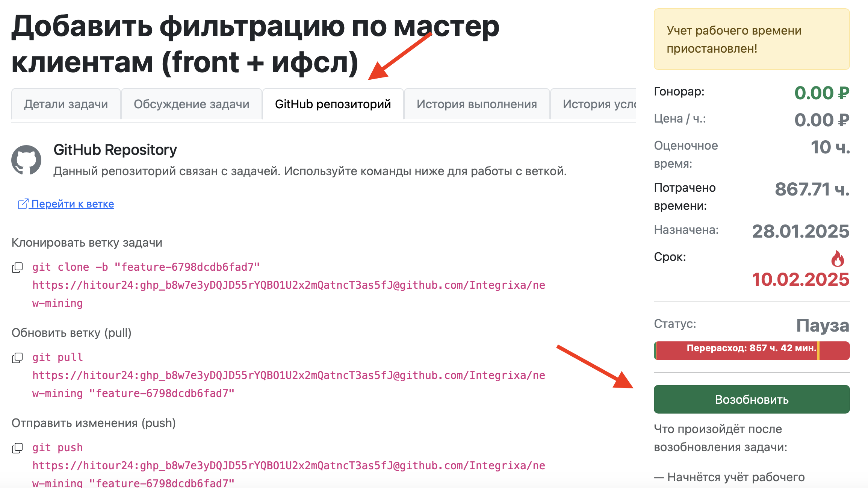
Task: Click the external link icon near Перейти к ветке
Action: [23, 204]
